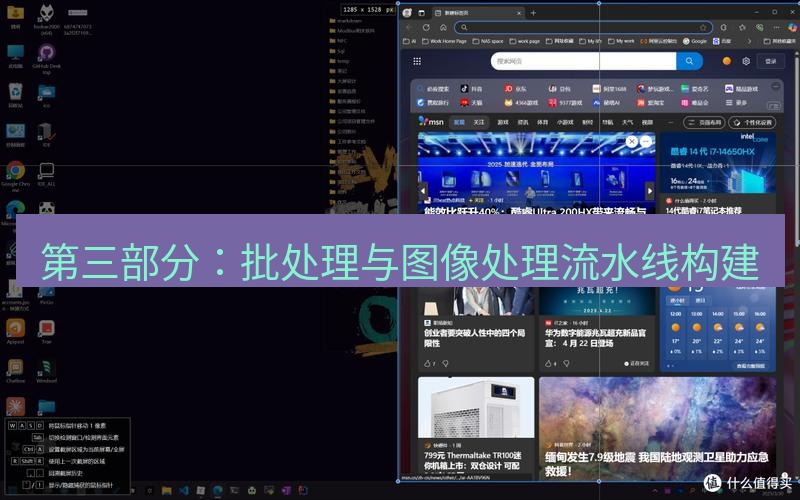Image resolution: width=800 pixels, height=500 pixels.
Task: Open a new tab with plus button
Action: (533, 13)
